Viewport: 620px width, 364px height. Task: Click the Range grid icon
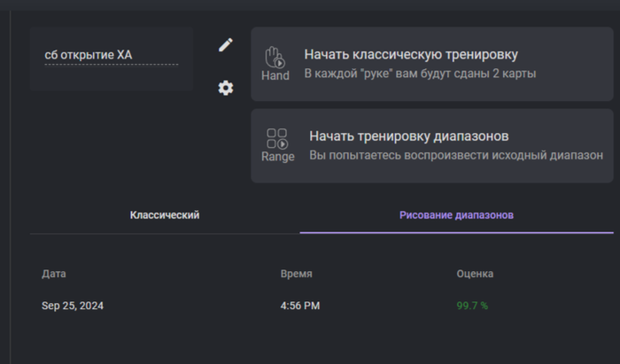click(x=277, y=138)
